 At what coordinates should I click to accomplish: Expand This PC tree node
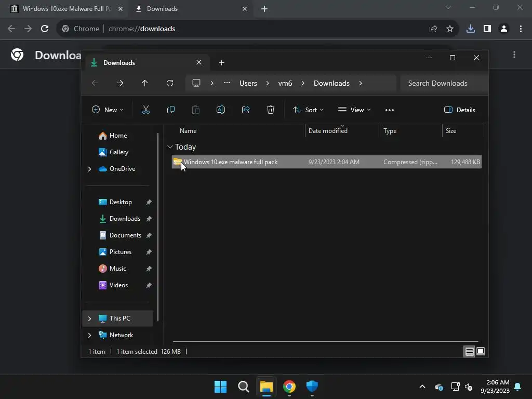pyautogui.click(x=89, y=318)
